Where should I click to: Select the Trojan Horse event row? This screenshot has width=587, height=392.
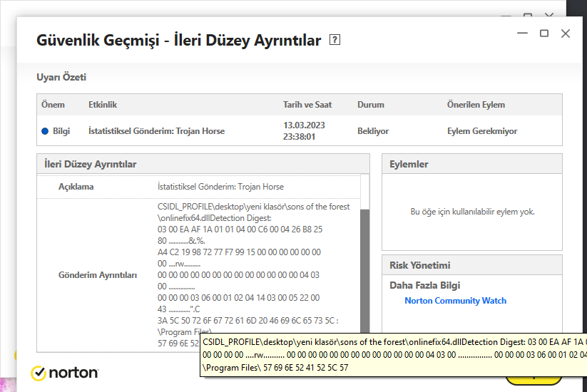(156, 131)
